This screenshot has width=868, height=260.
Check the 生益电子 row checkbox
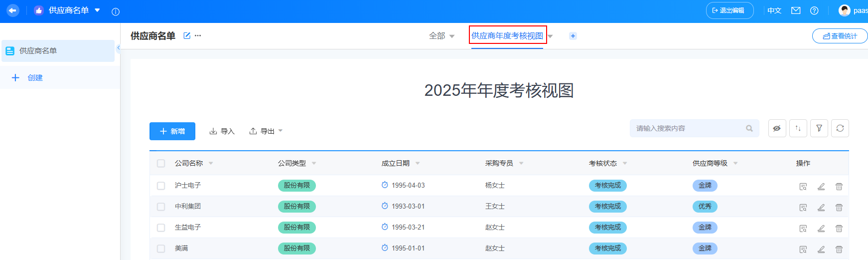[x=161, y=228]
